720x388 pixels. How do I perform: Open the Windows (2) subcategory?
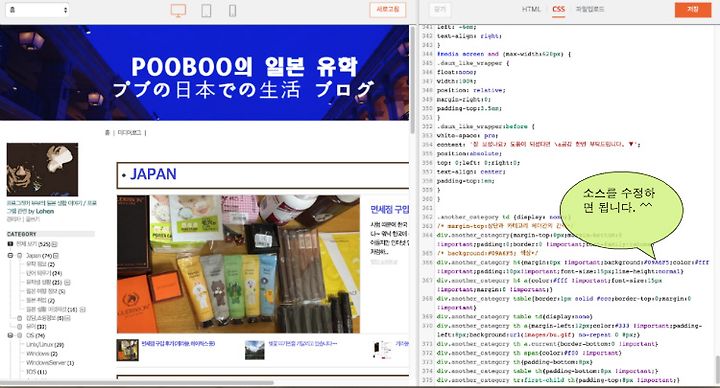coord(41,354)
